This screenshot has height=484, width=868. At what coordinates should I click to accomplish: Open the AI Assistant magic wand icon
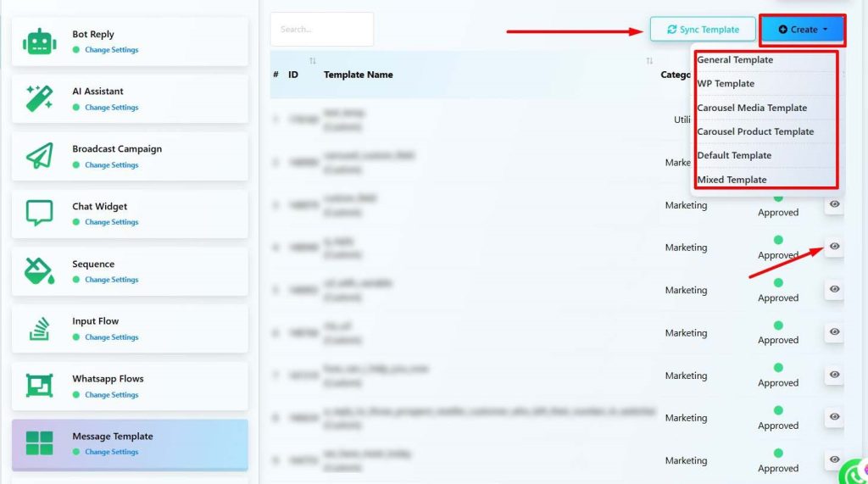(x=40, y=99)
